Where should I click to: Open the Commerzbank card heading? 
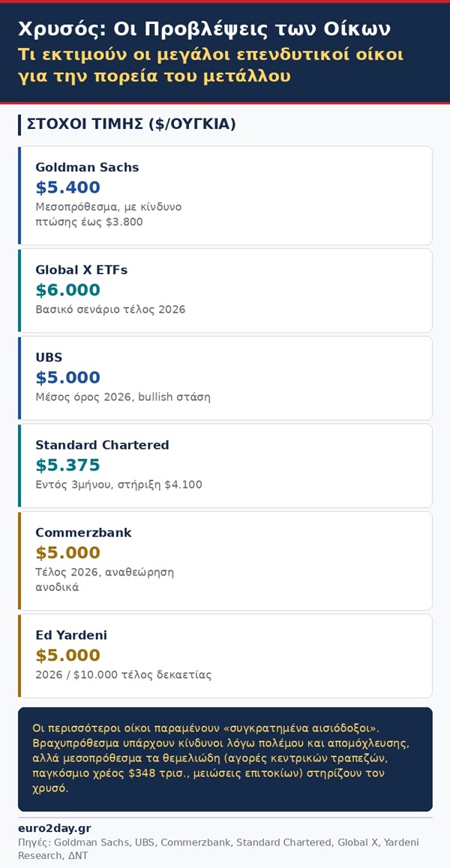(83, 533)
